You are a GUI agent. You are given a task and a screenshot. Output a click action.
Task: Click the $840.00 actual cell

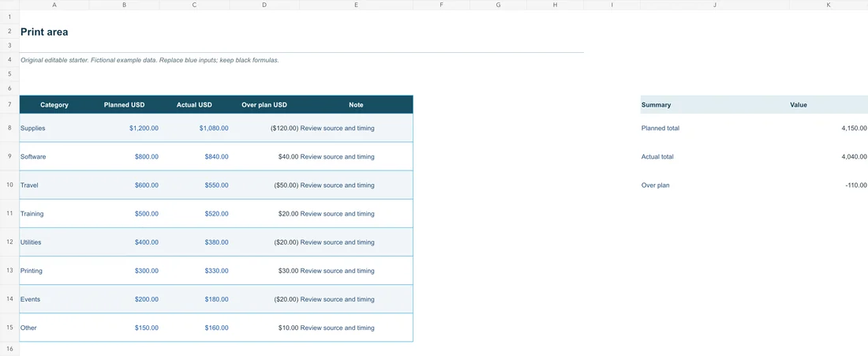(194, 156)
